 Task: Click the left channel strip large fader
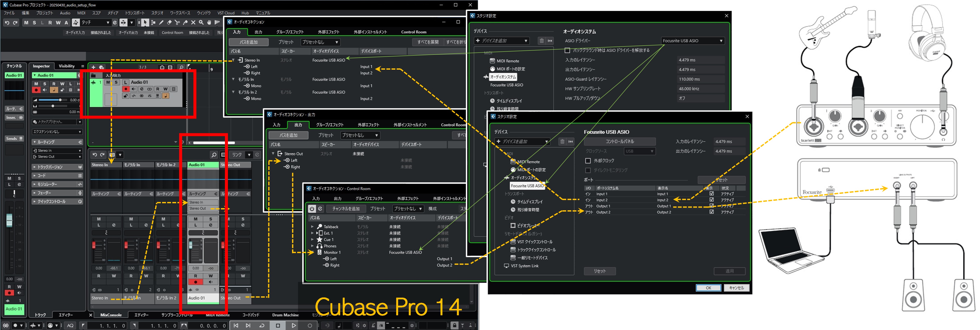point(10,220)
